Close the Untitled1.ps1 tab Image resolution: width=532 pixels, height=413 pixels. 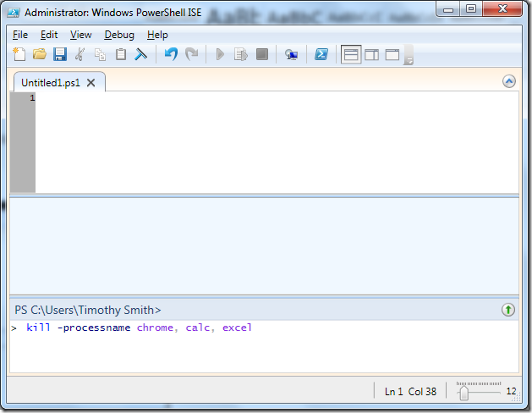point(91,83)
